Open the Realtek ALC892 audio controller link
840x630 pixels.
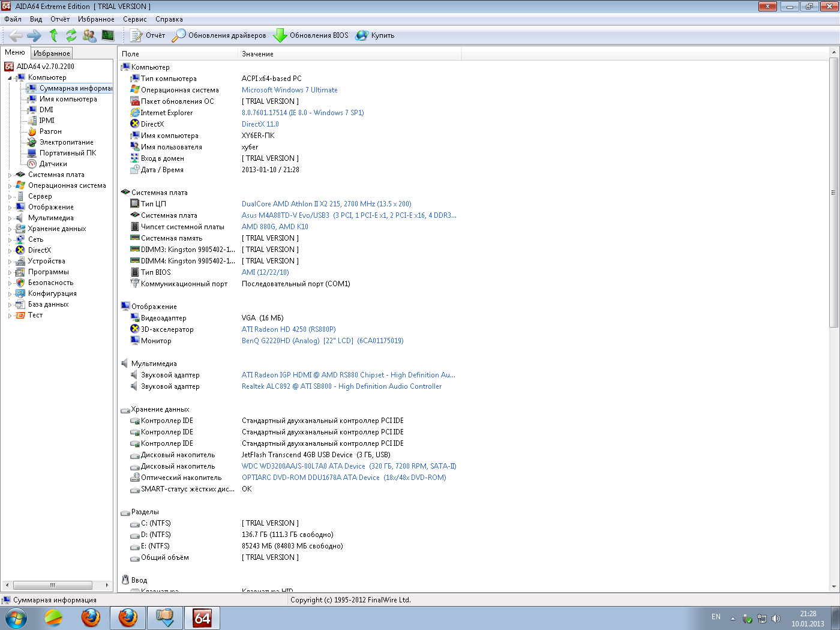pyautogui.click(x=341, y=386)
